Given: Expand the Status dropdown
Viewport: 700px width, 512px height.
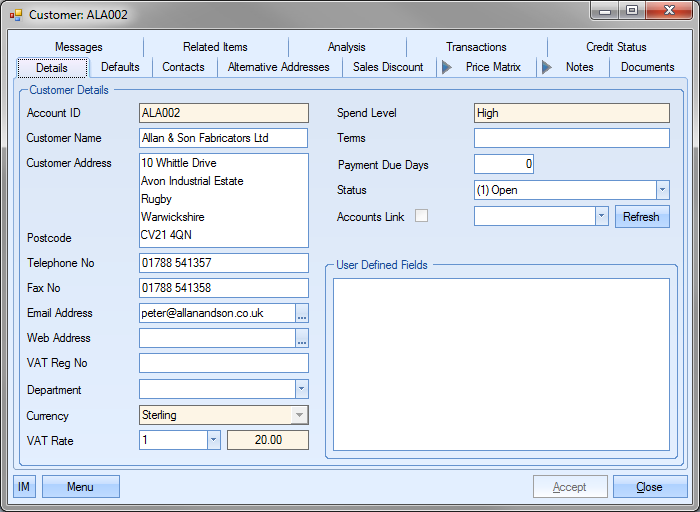Looking at the screenshot, I should [662, 190].
